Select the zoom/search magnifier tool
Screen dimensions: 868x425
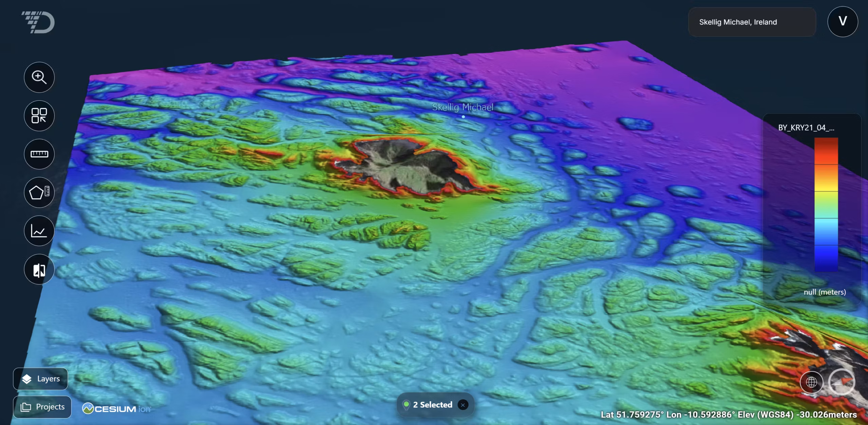pyautogui.click(x=39, y=77)
